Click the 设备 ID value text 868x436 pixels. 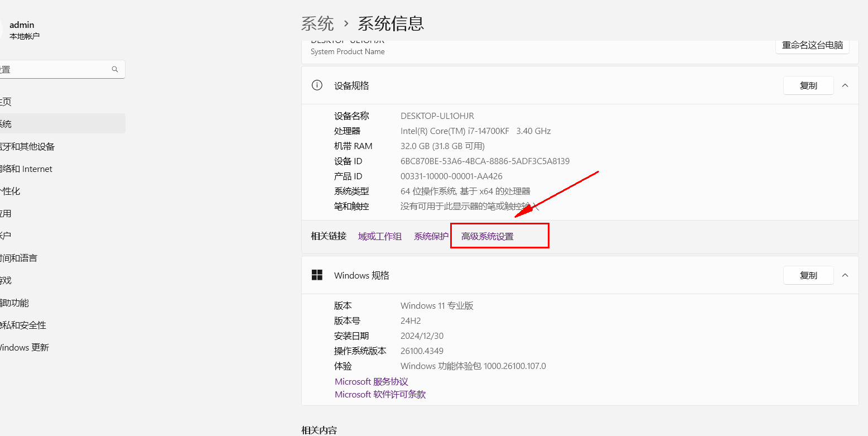pos(485,161)
